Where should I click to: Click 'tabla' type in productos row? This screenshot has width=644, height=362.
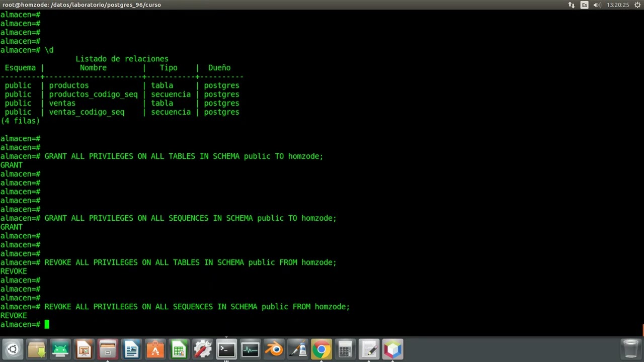(162, 85)
